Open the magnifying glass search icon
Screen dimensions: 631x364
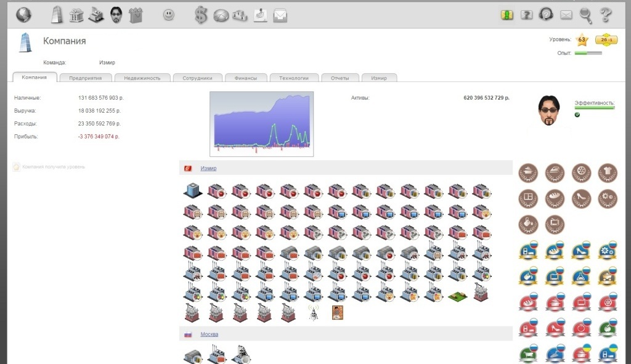[585, 15]
